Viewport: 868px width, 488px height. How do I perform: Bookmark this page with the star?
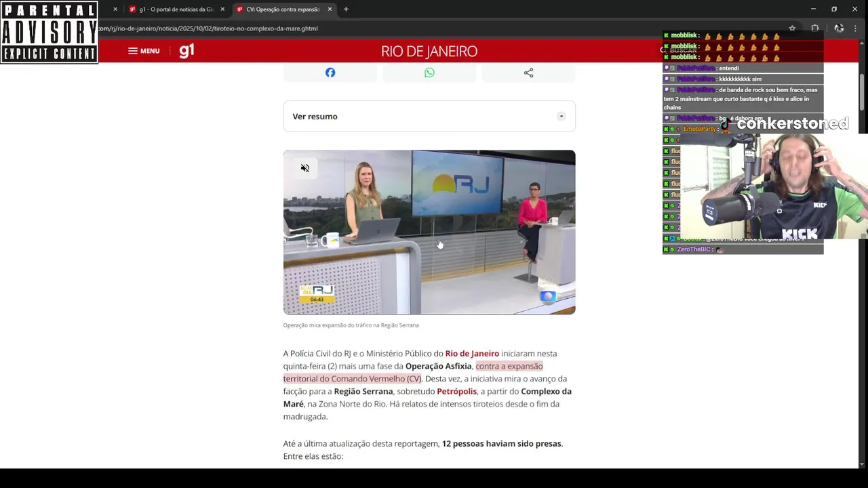792,28
